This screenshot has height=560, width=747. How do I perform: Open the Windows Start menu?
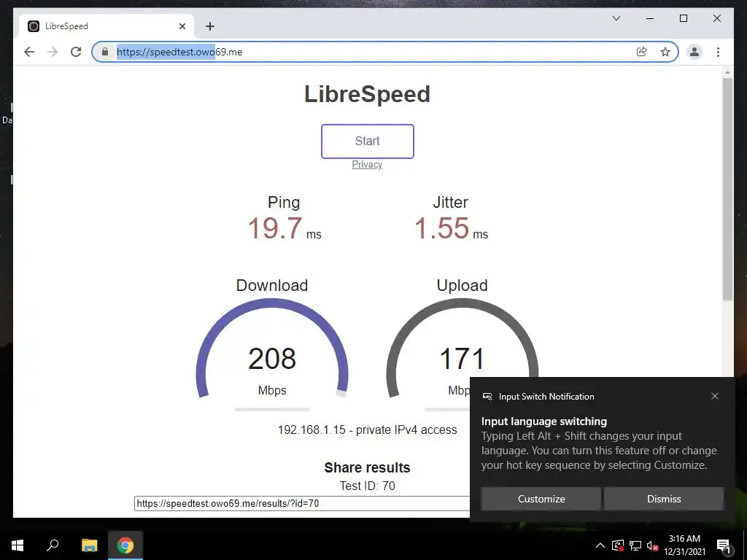18,545
